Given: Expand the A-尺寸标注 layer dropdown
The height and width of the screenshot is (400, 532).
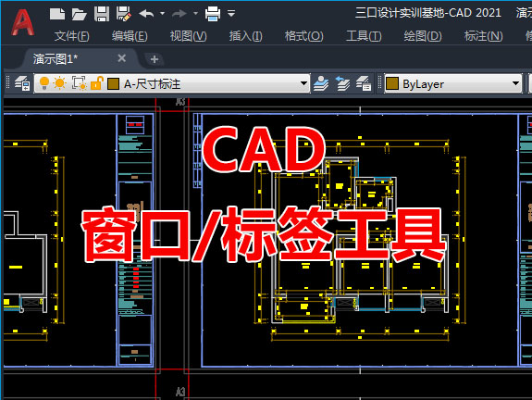Looking at the screenshot, I should coord(303,83).
